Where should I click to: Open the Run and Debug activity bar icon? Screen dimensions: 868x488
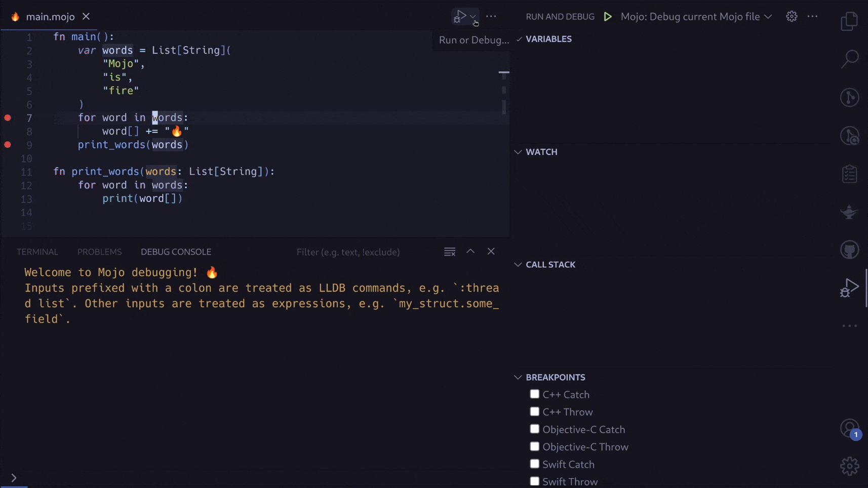click(849, 287)
